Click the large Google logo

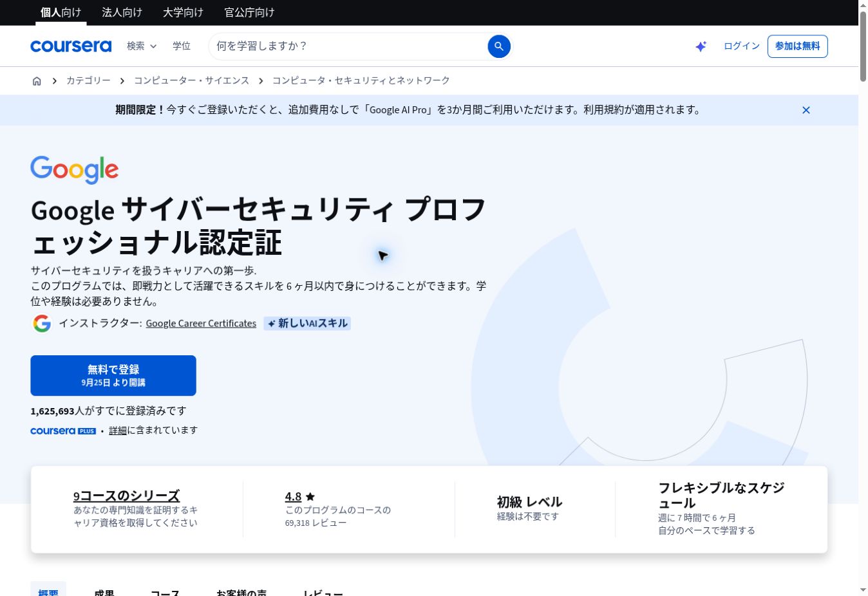pos(75,170)
